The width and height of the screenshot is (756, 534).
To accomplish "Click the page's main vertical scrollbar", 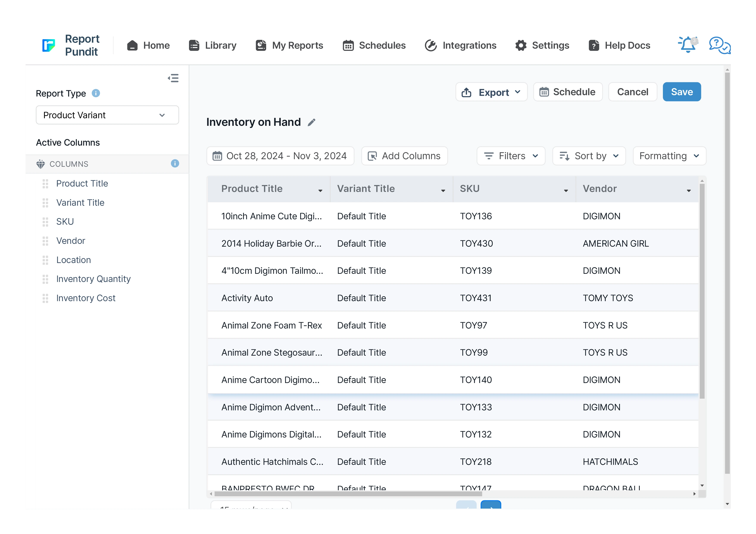I will coord(727,273).
